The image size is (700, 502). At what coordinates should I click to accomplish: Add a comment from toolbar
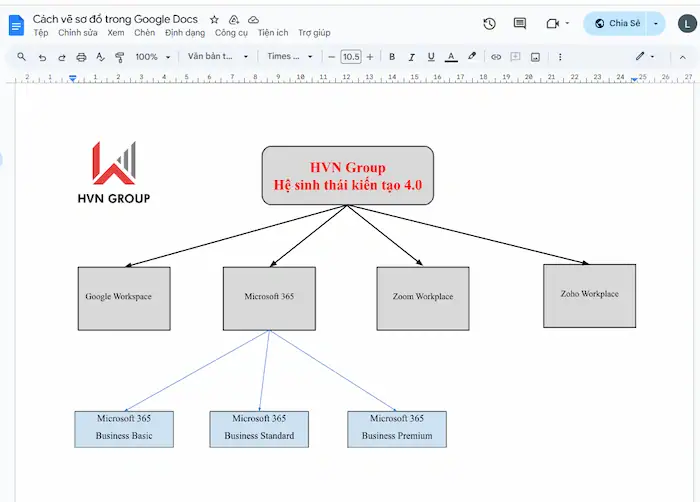[x=515, y=57]
